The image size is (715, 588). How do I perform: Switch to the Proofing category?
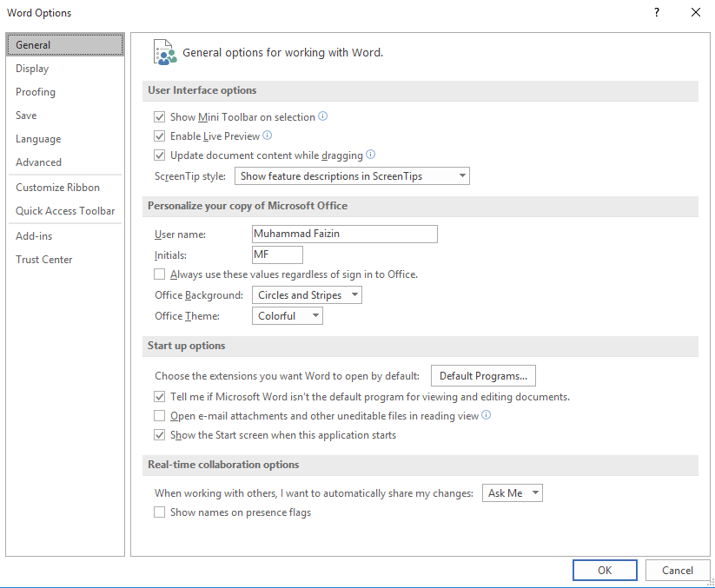[x=36, y=92]
